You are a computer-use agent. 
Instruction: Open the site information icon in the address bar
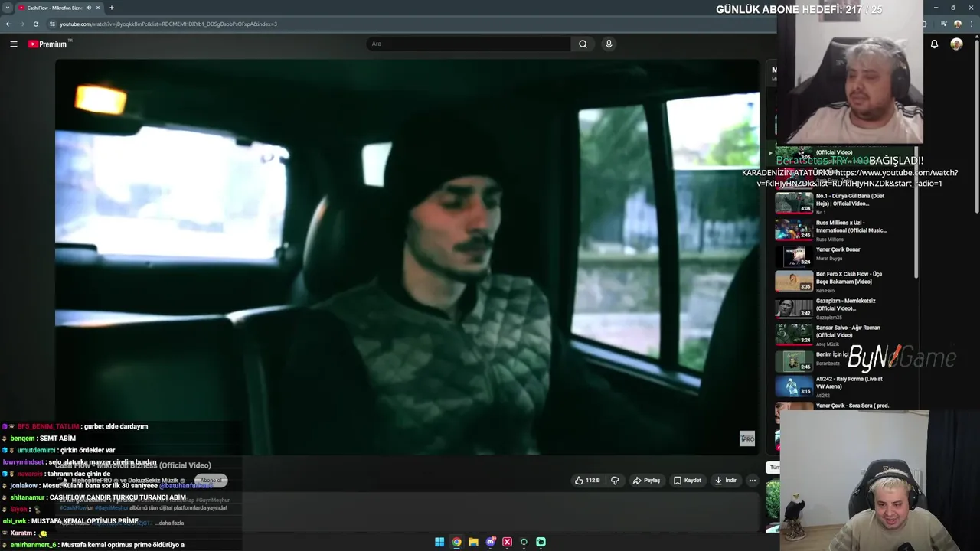[x=52, y=24]
